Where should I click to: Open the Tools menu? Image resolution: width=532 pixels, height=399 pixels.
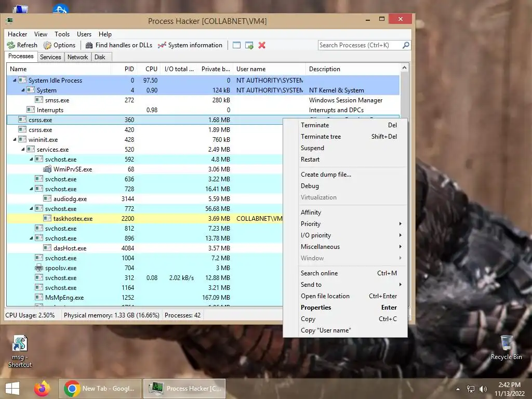(62, 34)
